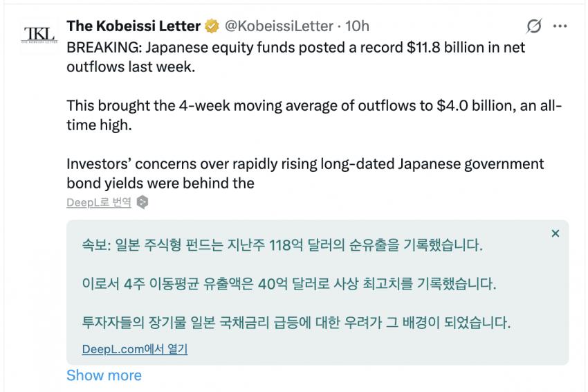Image resolution: width=588 pixels, height=392 pixels.
Task: Expand the post with Show more
Action: (104, 375)
